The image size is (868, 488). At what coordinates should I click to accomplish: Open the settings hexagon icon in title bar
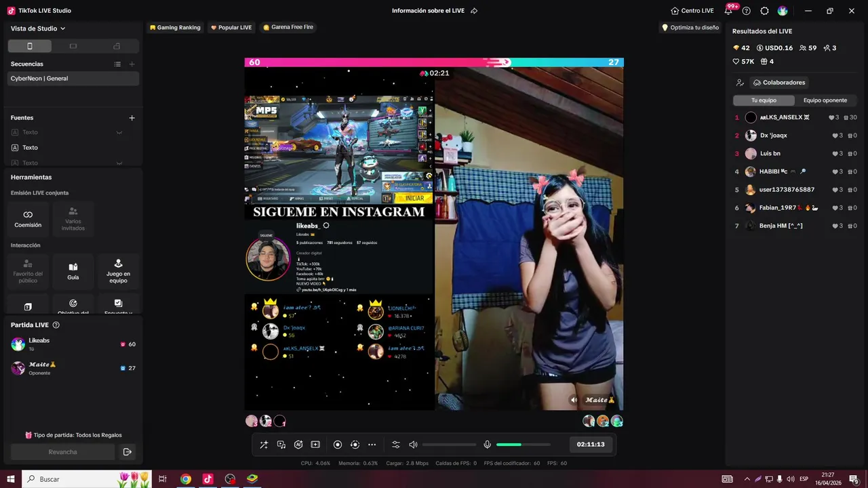[x=764, y=11]
